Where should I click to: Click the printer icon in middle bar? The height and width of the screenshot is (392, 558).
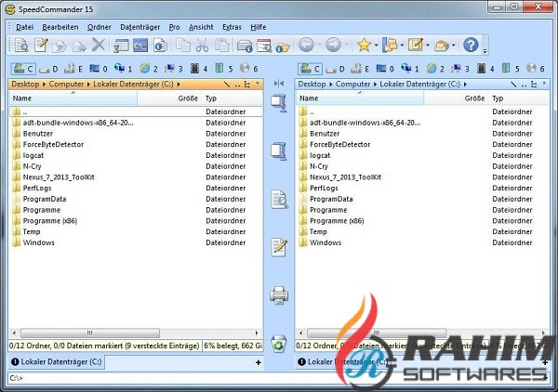(279, 295)
